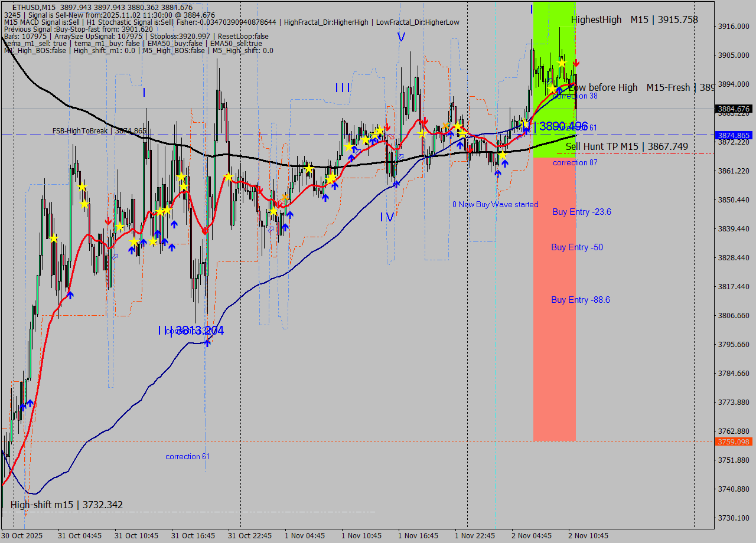Screen dimensions: 756x543
Task: Select the Roman numeral V wave label
Action: tap(401, 37)
